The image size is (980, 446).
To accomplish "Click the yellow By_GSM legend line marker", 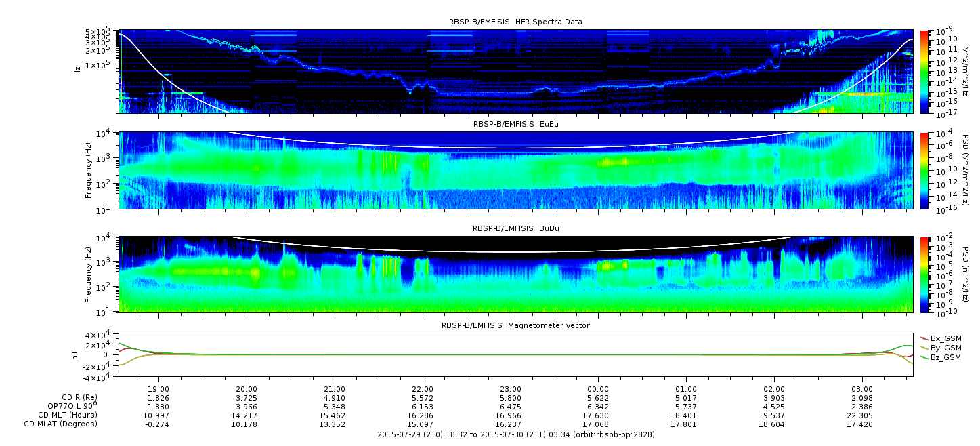I will click(x=924, y=347).
